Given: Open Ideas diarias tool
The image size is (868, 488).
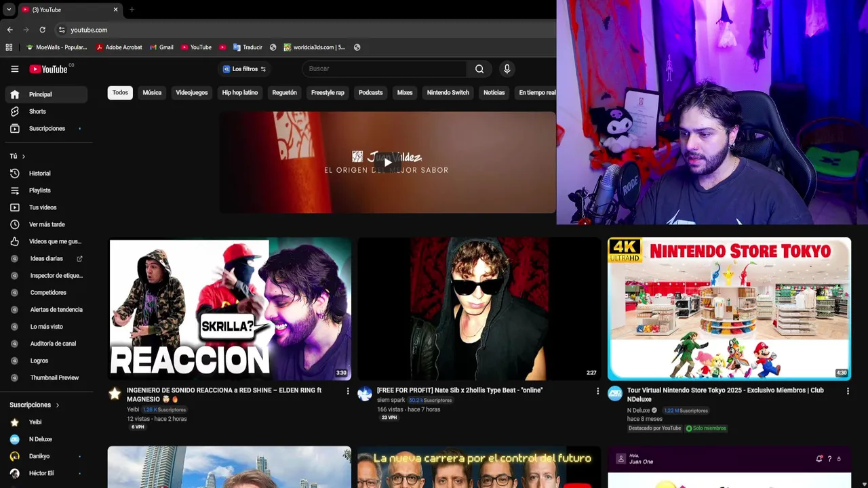Looking at the screenshot, I should tap(46, 258).
